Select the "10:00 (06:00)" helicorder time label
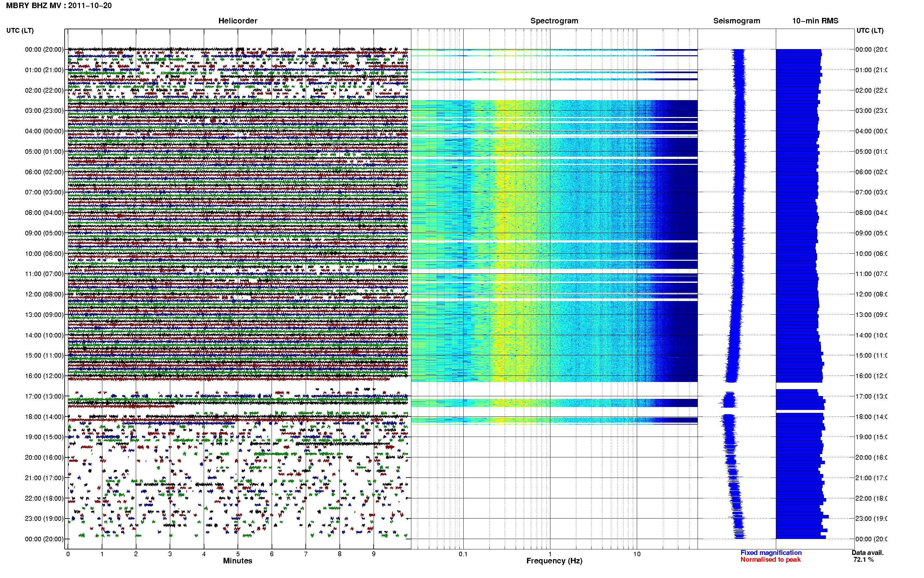Screen dimensions: 924x578 pos(44,254)
